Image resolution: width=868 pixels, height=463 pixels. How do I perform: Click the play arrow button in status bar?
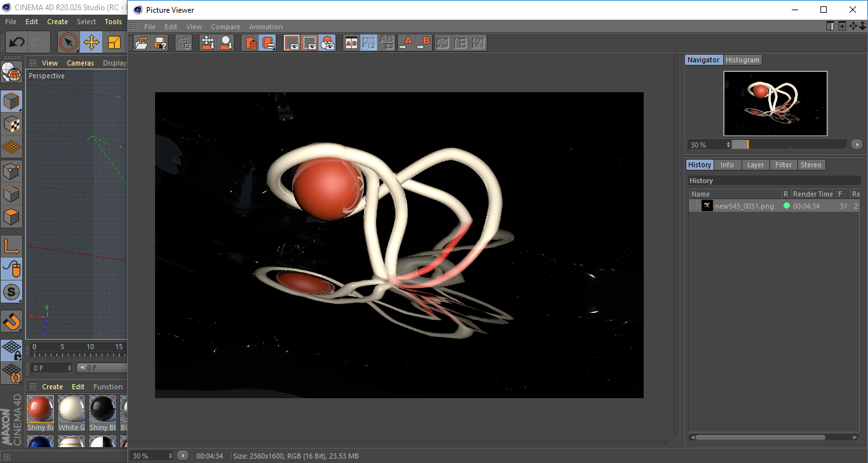pos(183,455)
